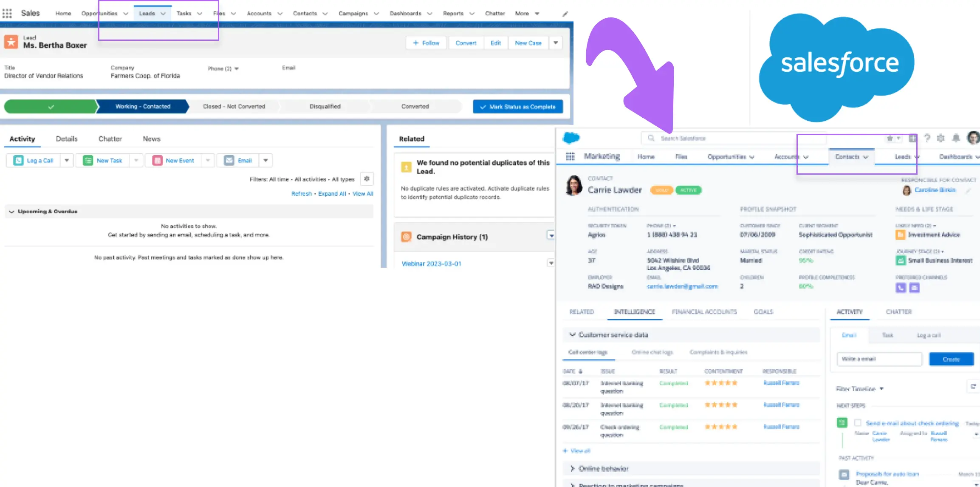This screenshot has width=980, height=487.
Task: Select the Converted path stage
Action: 415,107
